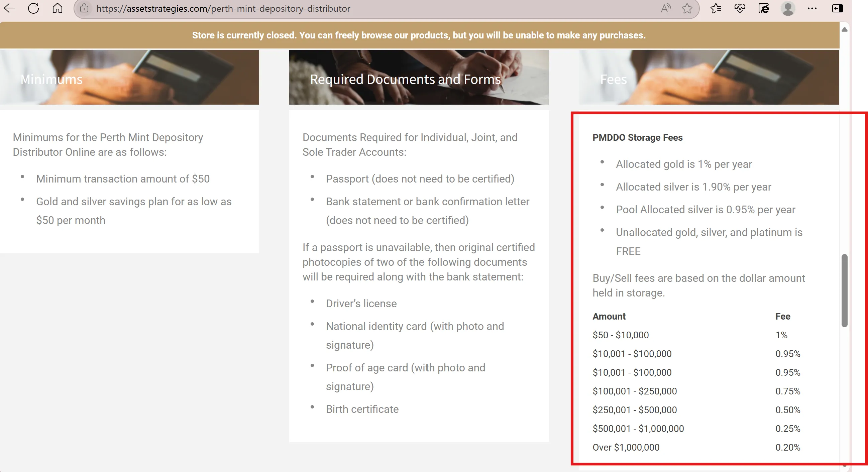This screenshot has width=868, height=472.
Task: Open the user profile menu
Action: tap(788, 8)
